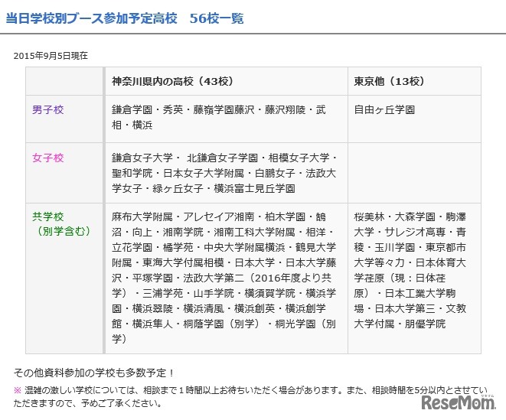
Task: Click the text その他資料参加の学校も多数予定！
Action: point(95,373)
